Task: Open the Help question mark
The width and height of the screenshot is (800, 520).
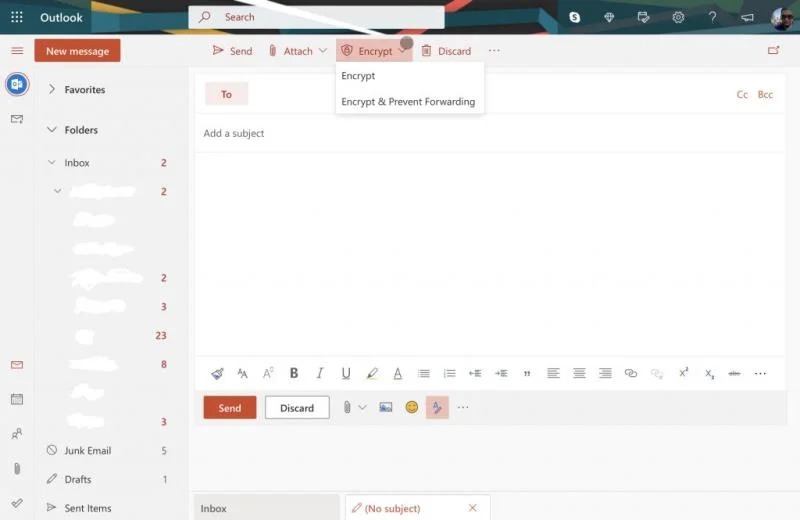Action: click(x=712, y=17)
